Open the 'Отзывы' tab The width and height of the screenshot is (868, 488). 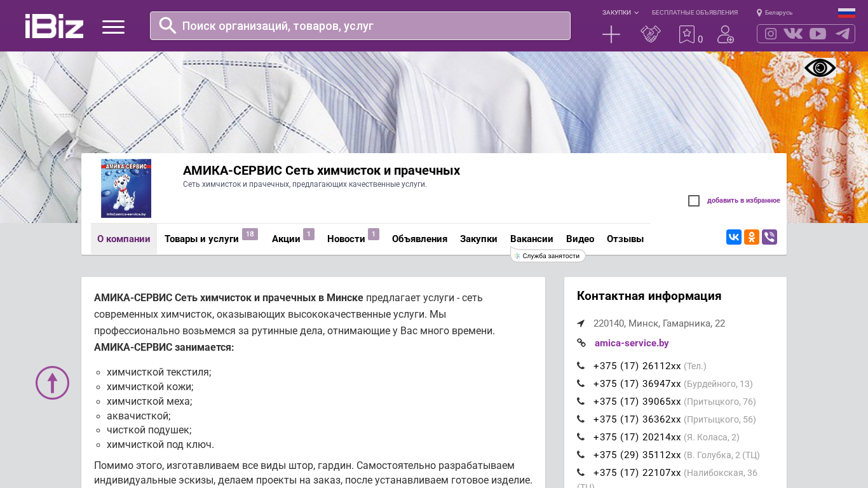[625, 239]
